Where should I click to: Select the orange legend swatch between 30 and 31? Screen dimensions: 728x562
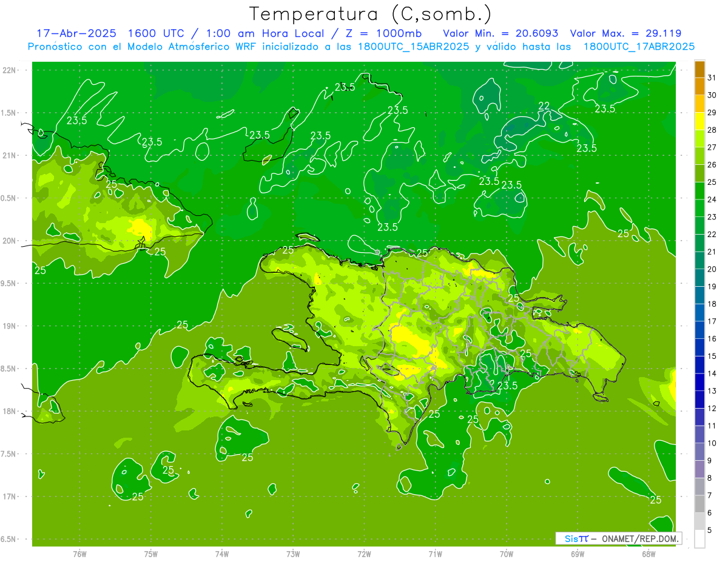[699, 86]
